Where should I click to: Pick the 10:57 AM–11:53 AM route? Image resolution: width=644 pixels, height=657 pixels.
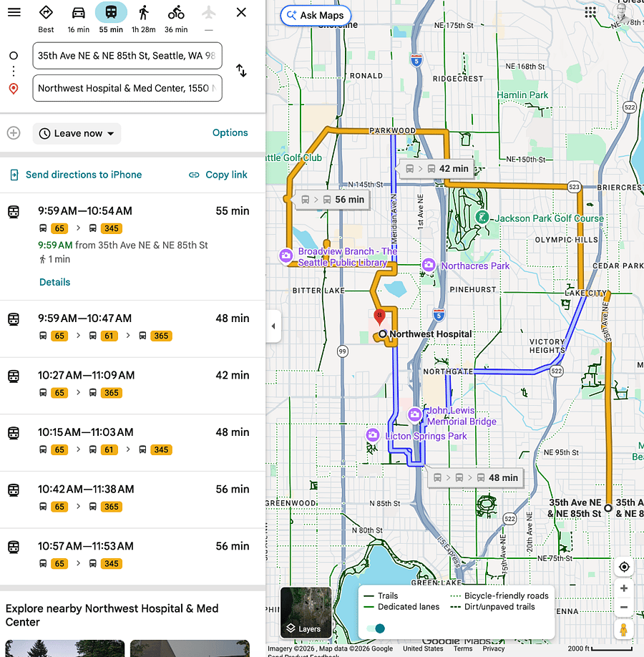point(132,557)
